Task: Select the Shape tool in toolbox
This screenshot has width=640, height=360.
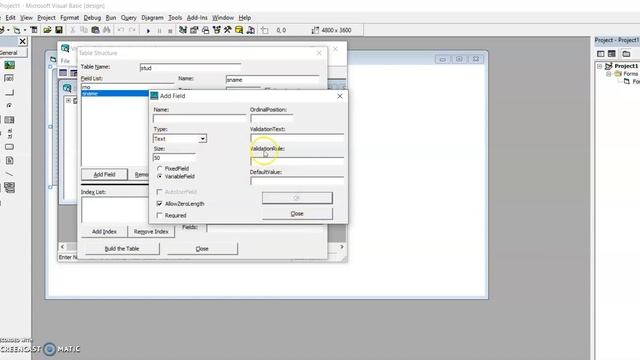Action: (9, 147)
